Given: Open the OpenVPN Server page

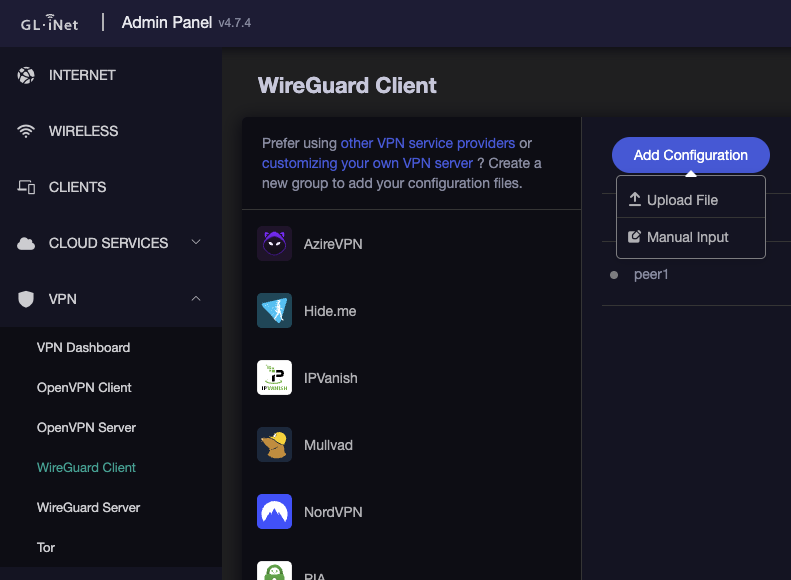Looking at the screenshot, I should pyautogui.click(x=86, y=428).
